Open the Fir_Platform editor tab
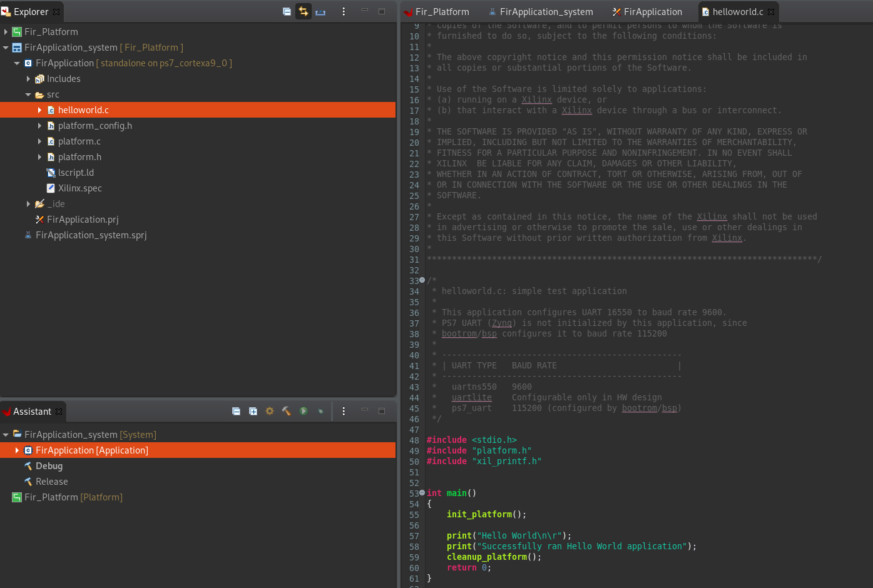873x588 pixels. (x=437, y=11)
